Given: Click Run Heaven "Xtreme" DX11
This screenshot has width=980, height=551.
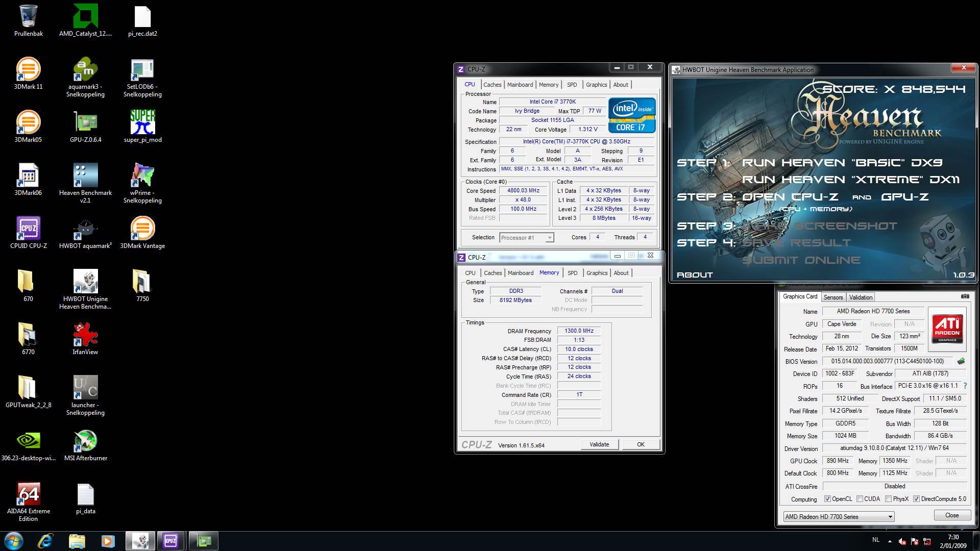Looking at the screenshot, I should (851, 180).
